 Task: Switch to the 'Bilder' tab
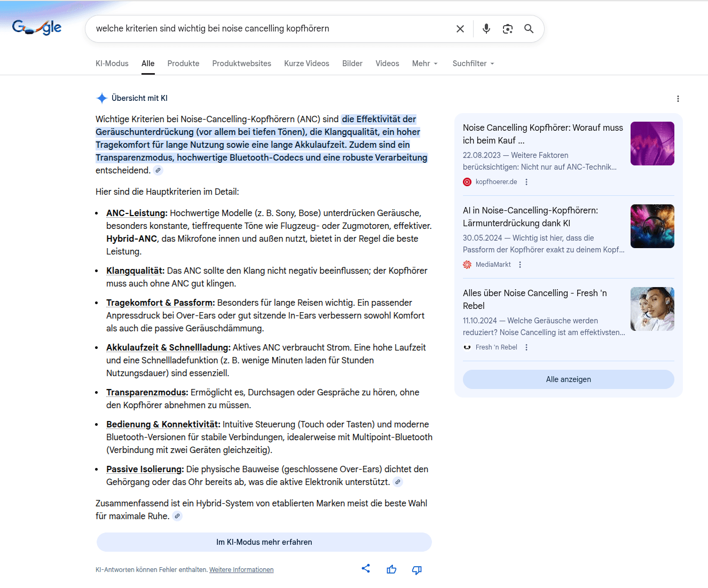352,63
